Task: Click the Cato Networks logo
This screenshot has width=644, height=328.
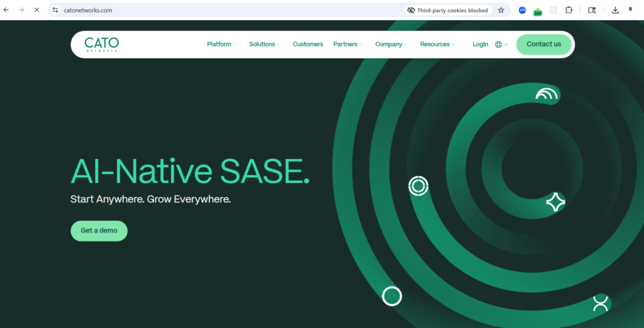Action: 102,44
